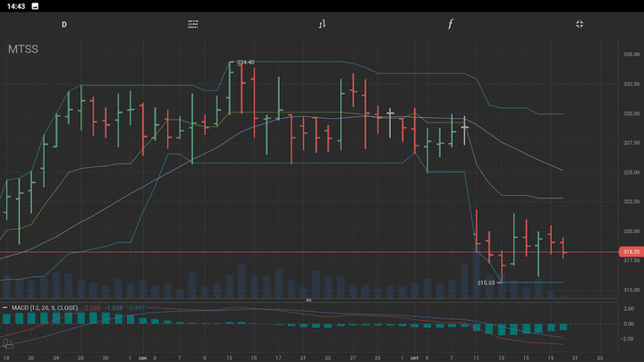Tap MACD histogram value -0.867

136,307
